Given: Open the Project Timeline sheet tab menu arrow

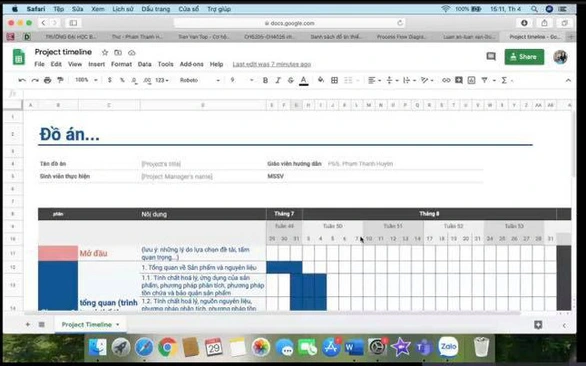Looking at the screenshot, I should point(118,325).
